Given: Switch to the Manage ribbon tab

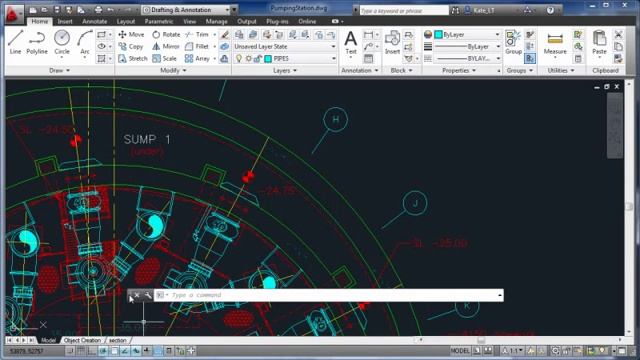Looking at the screenshot, I should click(216, 21).
